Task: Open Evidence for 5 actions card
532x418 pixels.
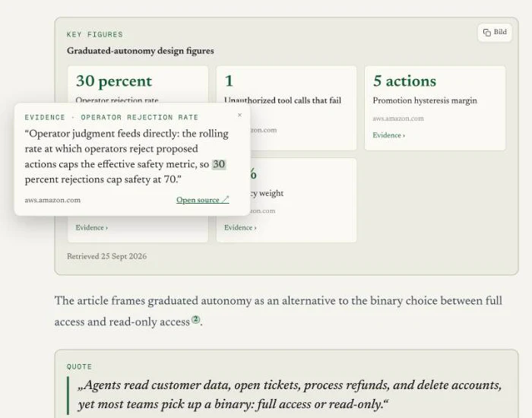Action: point(388,135)
